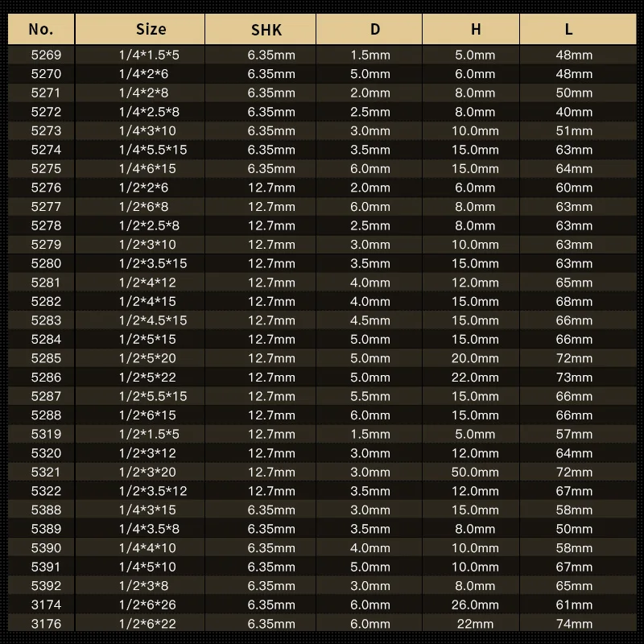Click item number 3174
The width and height of the screenshot is (644, 644).
pyautogui.click(x=46, y=605)
